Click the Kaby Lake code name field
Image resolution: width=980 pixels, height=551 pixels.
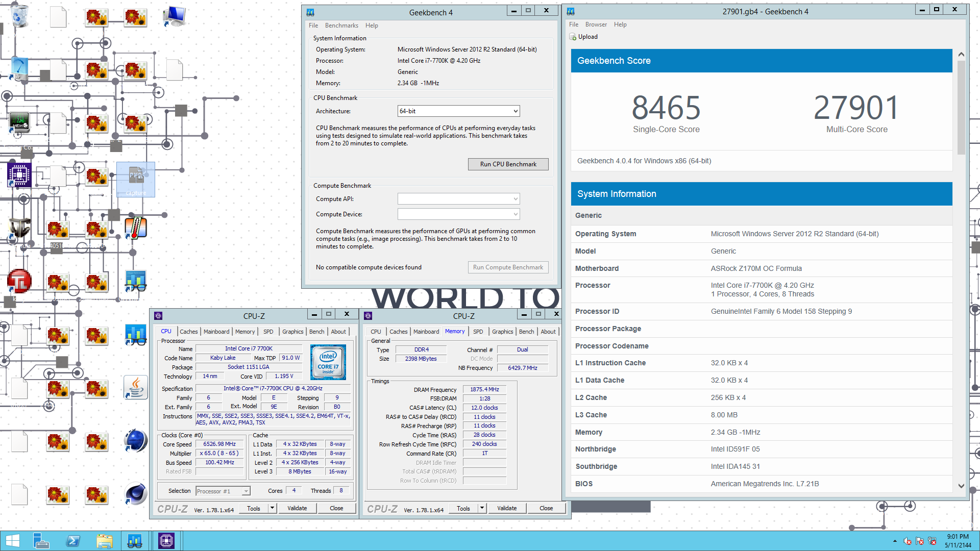pos(223,358)
